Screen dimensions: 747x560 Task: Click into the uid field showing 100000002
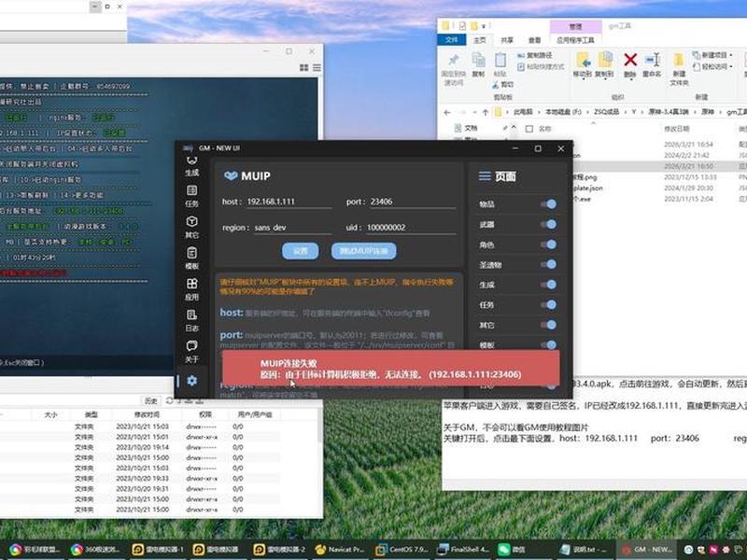(410, 228)
